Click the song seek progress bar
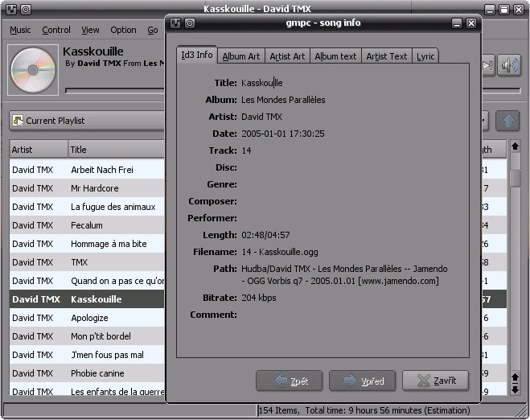Image resolution: width=530 pixels, height=420 pixels. click(115, 90)
